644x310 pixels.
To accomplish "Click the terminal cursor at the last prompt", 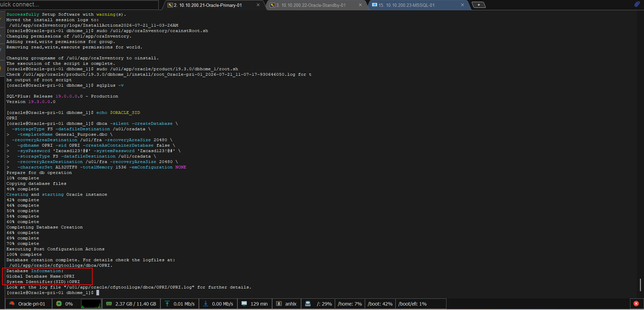I will point(98,293).
